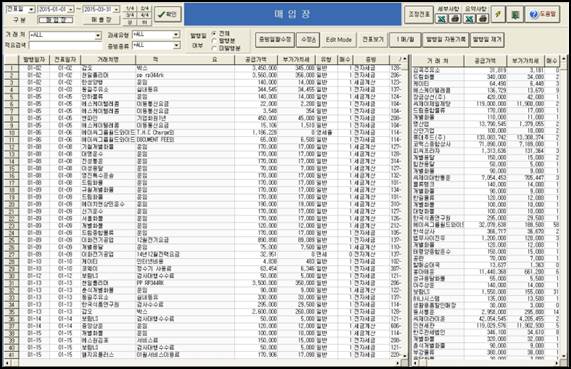The height and width of the screenshot is (369, 571).
Task: Click the Edit Mode button
Action: 339,40
